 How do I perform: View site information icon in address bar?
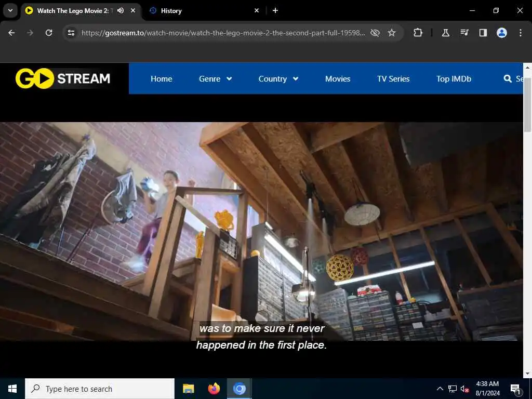click(x=71, y=33)
